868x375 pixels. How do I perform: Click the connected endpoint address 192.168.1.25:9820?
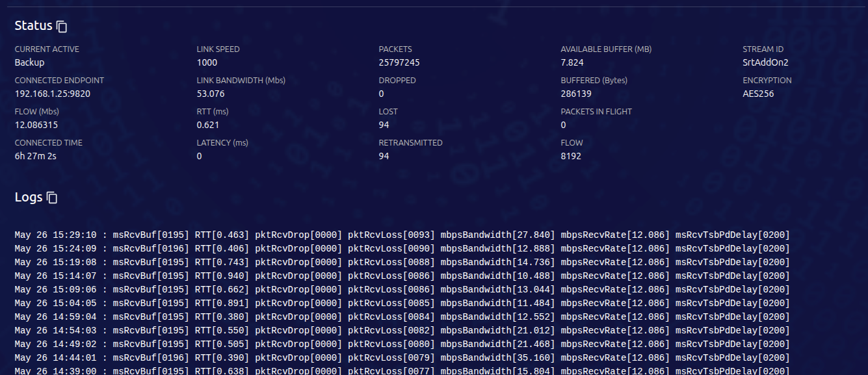(52, 94)
